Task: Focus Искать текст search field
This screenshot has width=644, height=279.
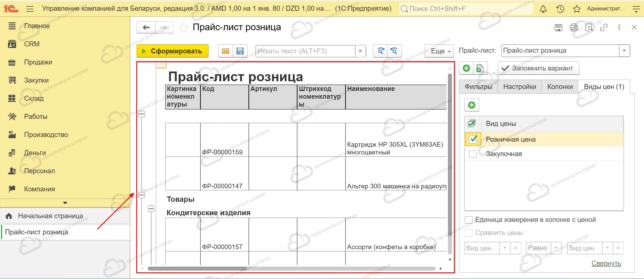Action: point(306,51)
